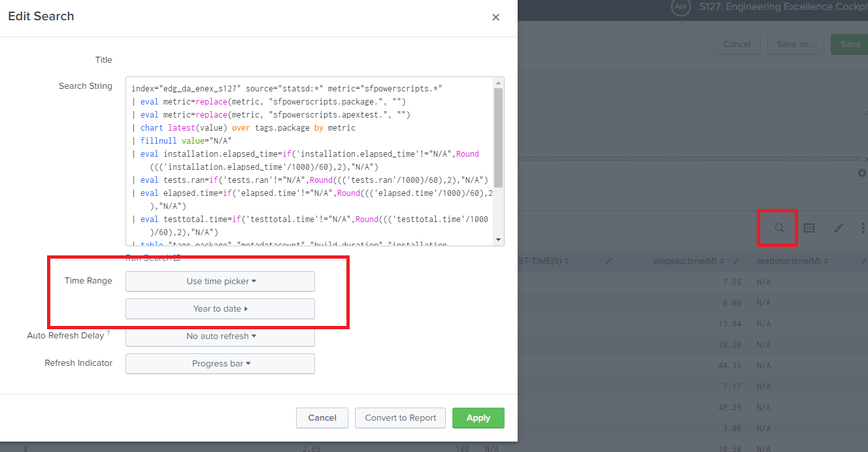Click the 44.33 elapsed time cell
Screen dimensions: 868x452
pos(729,366)
